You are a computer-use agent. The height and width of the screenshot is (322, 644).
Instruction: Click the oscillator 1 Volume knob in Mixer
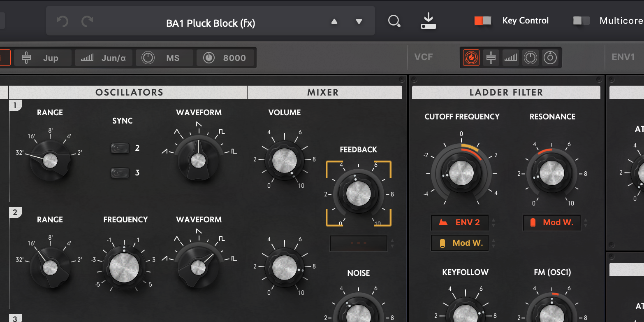coord(285,160)
